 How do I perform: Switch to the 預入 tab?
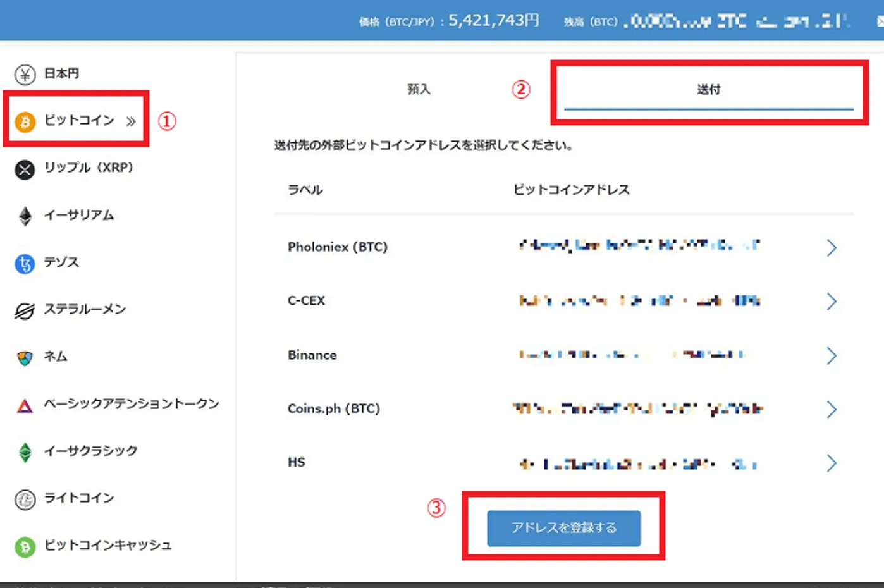pyautogui.click(x=419, y=89)
